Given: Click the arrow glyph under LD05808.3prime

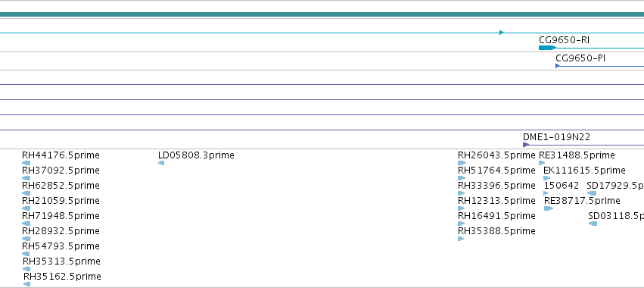Looking at the screenshot, I should coord(161,163).
